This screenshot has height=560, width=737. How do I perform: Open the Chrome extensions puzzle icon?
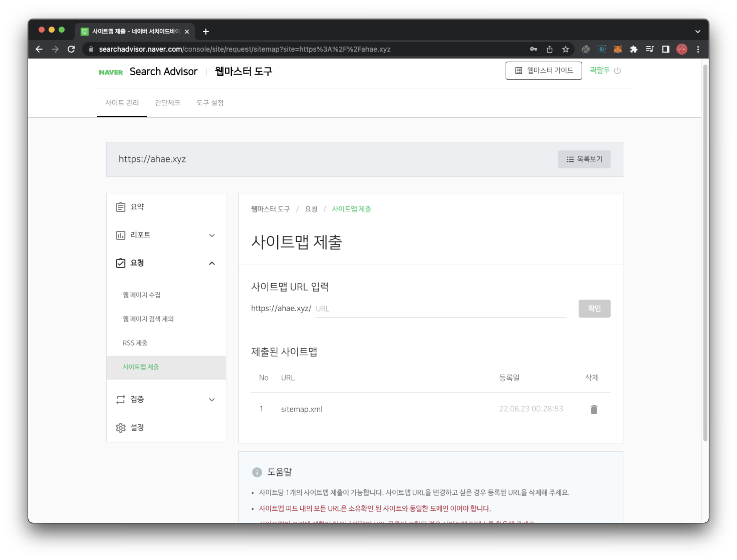[x=633, y=49]
